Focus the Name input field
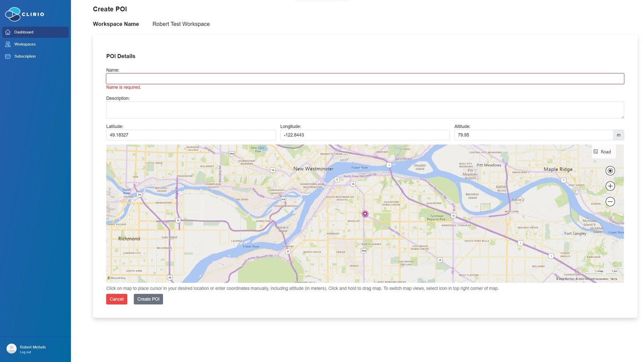 point(365,79)
